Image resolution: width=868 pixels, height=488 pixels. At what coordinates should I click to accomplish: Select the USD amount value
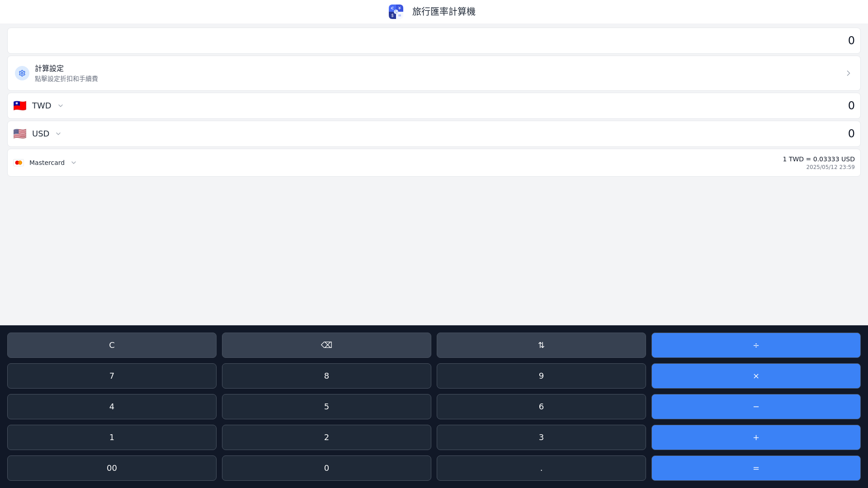(x=851, y=134)
